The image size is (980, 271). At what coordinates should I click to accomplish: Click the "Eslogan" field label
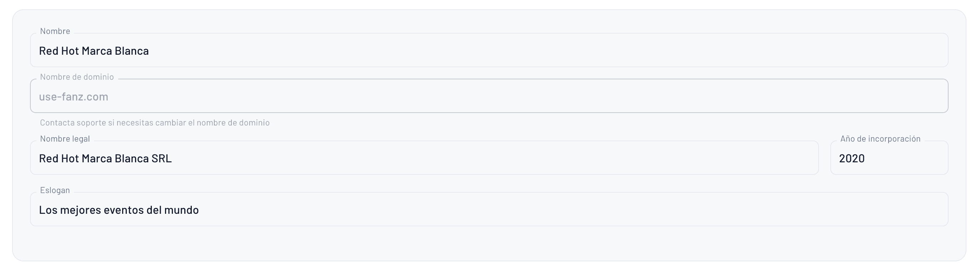[55, 190]
